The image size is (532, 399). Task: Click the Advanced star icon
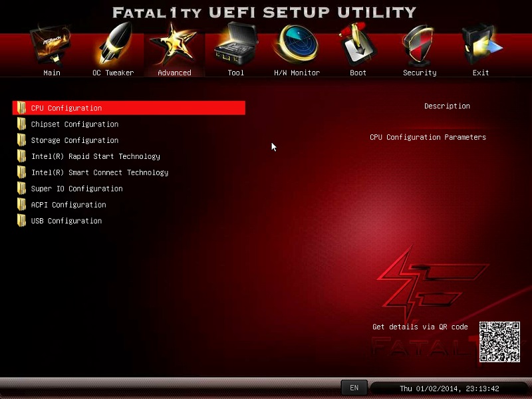coord(174,44)
